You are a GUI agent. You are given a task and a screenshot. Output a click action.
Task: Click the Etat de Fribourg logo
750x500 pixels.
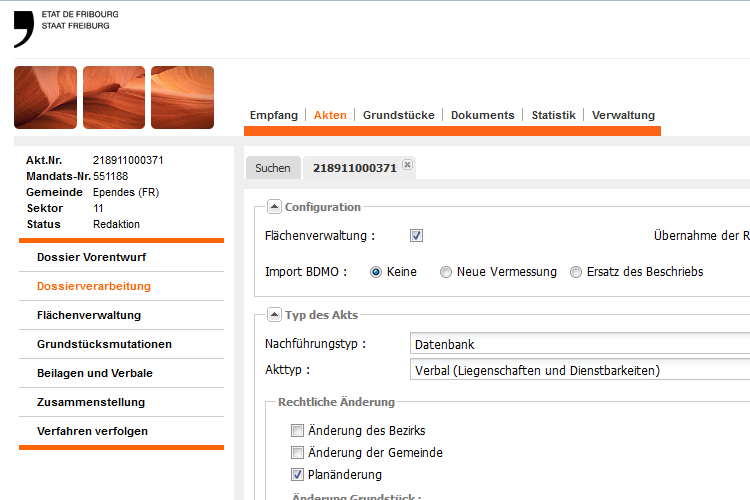(66, 29)
